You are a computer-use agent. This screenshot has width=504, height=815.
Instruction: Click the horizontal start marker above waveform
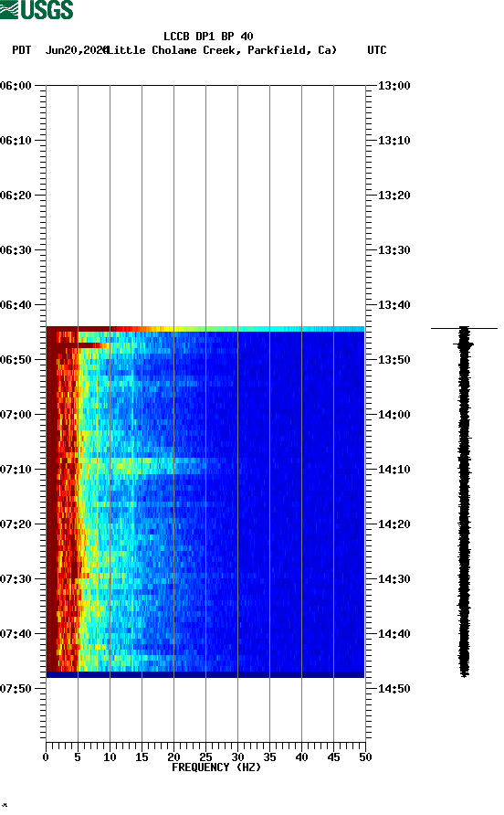[x=464, y=329]
